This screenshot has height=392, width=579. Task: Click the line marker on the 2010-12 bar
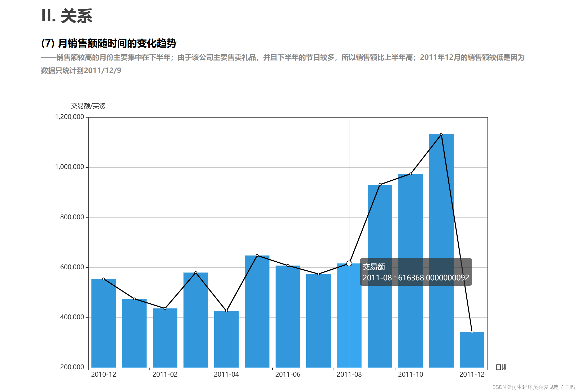coord(103,279)
